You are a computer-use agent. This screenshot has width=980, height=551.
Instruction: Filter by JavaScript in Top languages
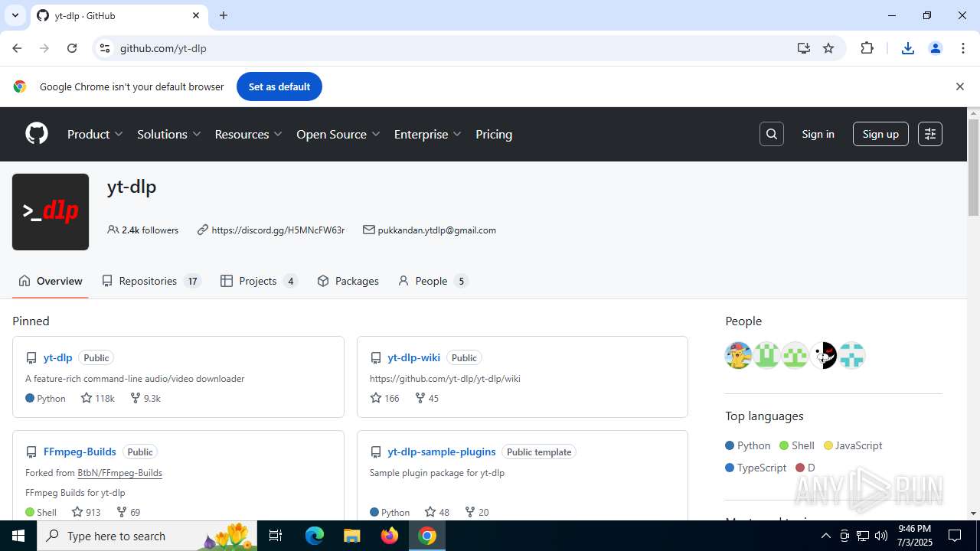pos(853,445)
